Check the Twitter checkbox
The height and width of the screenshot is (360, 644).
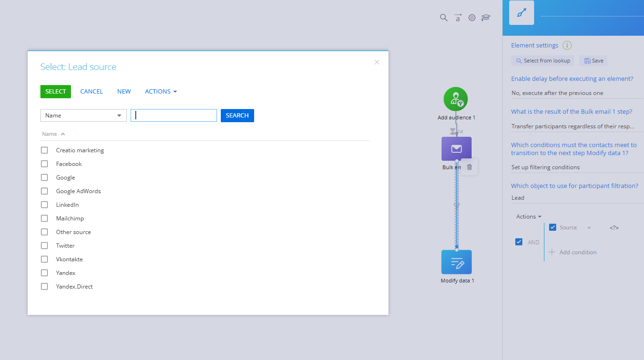click(x=45, y=246)
